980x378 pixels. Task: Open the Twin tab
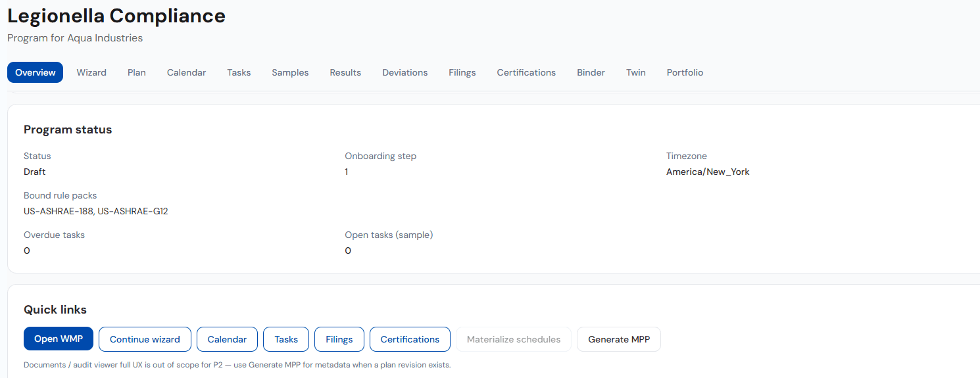pyautogui.click(x=635, y=72)
